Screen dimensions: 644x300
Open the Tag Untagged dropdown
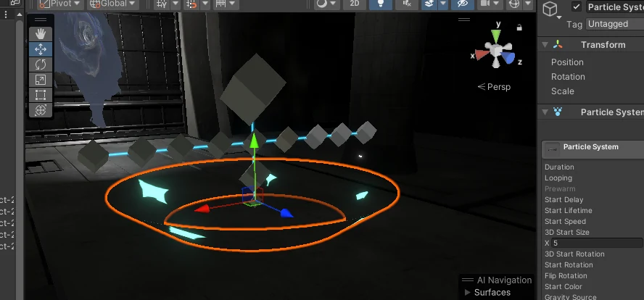[615, 24]
